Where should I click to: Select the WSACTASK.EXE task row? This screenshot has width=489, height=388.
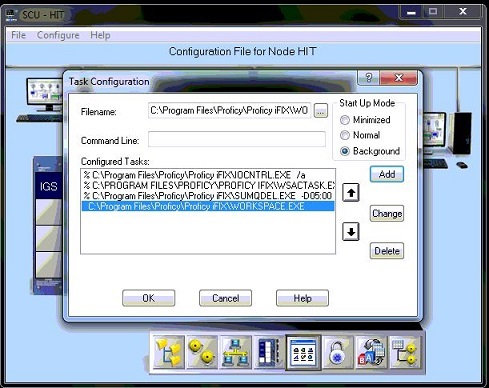point(208,185)
